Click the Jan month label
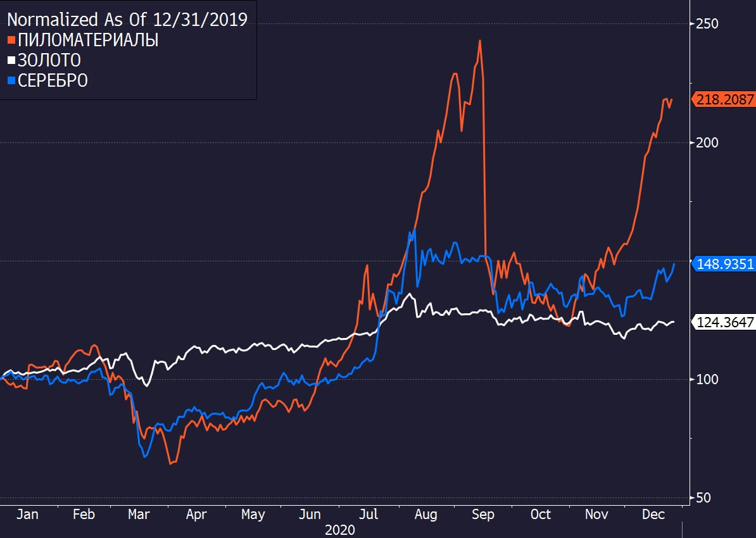The image size is (756, 538). [27, 515]
